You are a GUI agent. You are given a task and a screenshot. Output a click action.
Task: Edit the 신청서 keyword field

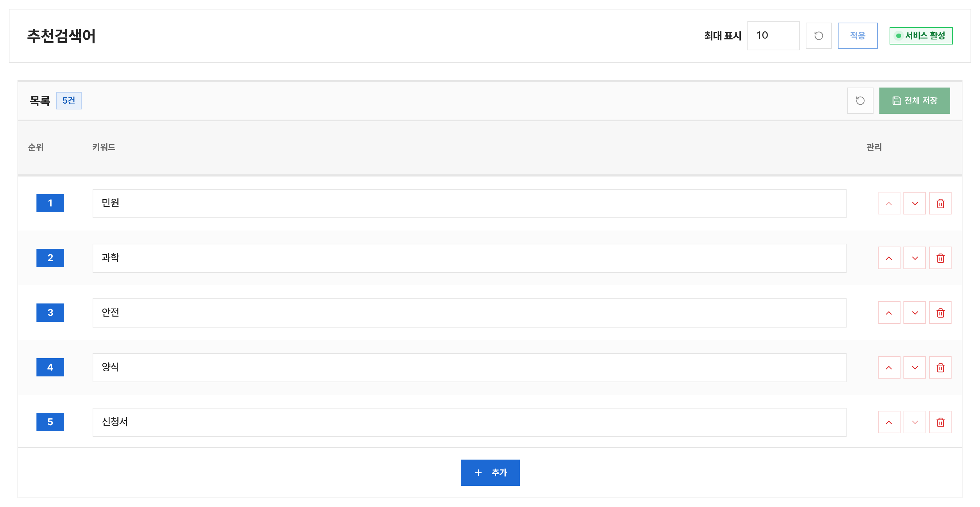tap(469, 422)
